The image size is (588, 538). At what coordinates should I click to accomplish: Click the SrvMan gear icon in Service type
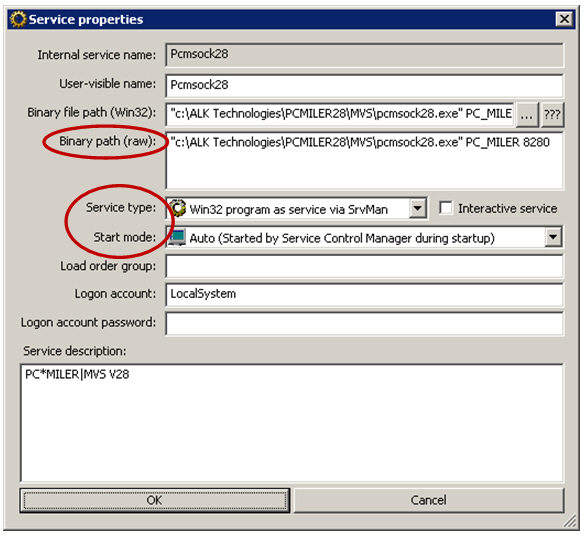pyautogui.click(x=177, y=208)
